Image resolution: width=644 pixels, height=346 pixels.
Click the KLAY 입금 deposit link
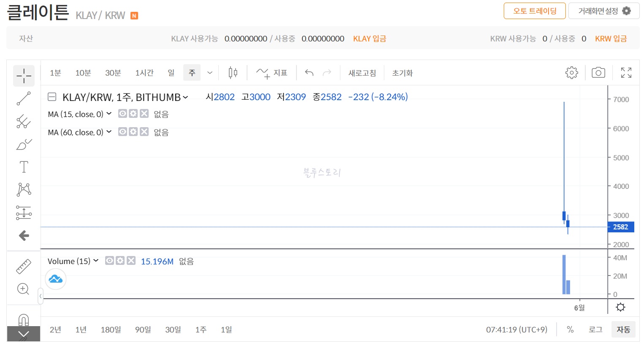point(370,38)
